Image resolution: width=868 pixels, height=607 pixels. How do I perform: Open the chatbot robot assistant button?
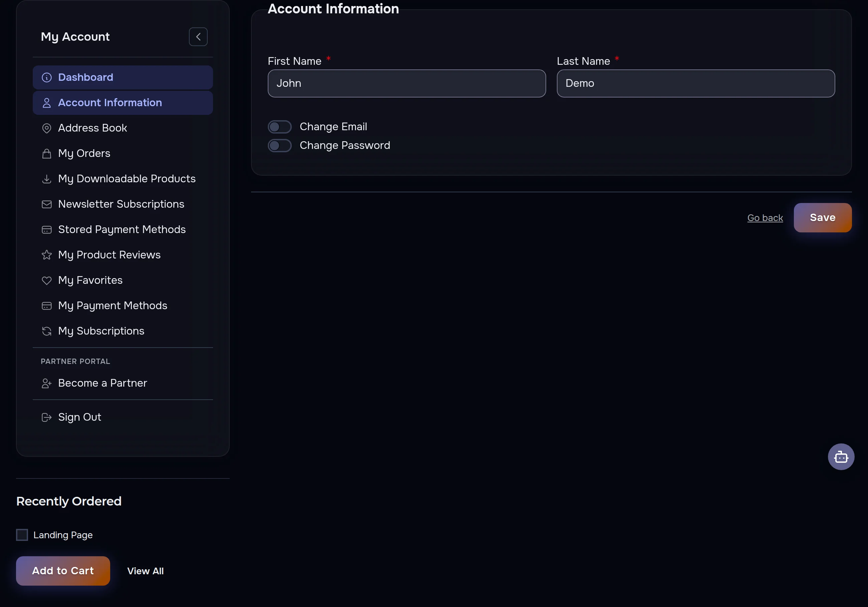tap(841, 457)
